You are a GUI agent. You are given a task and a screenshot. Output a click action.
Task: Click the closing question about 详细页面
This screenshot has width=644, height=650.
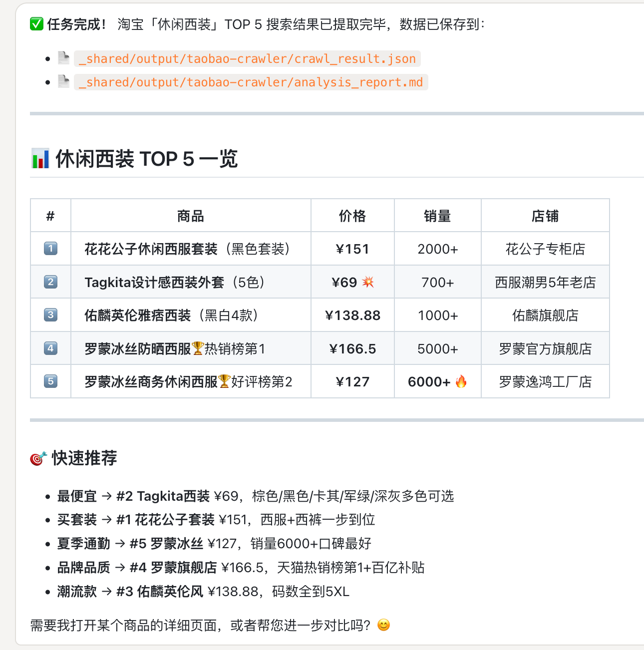tap(201, 625)
